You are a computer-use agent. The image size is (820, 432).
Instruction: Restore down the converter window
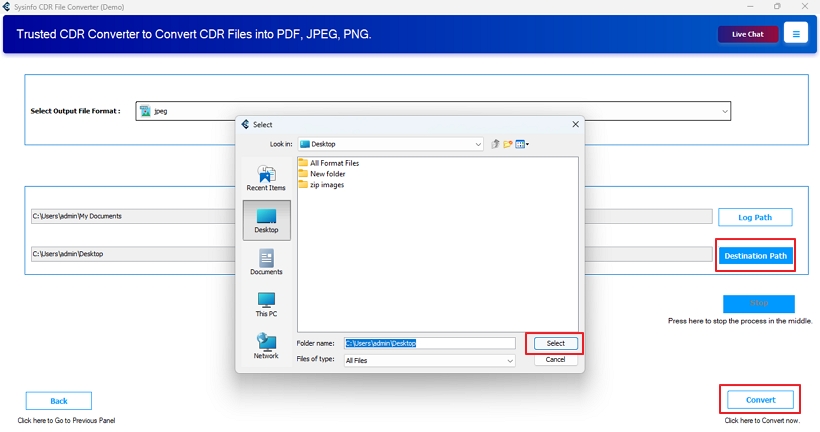(x=777, y=6)
